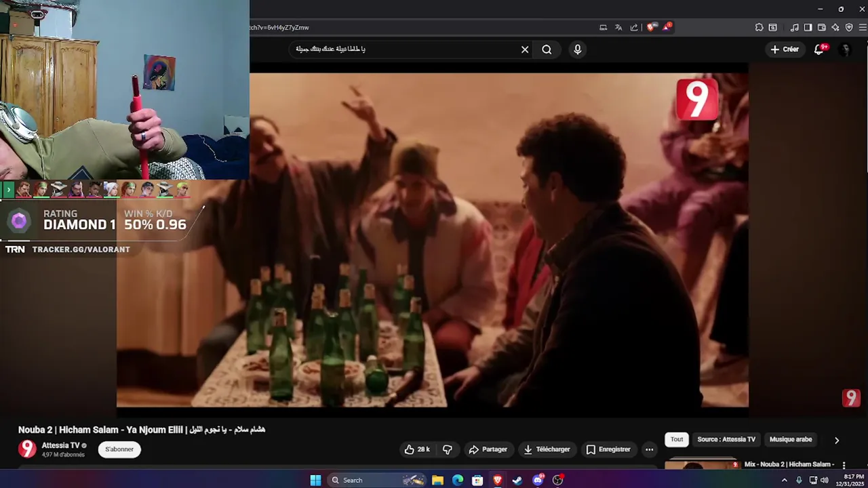Open the Mix - Nouba 2 playlist title
The width and height of the screenshot is (868, 488).
point(789,464)
